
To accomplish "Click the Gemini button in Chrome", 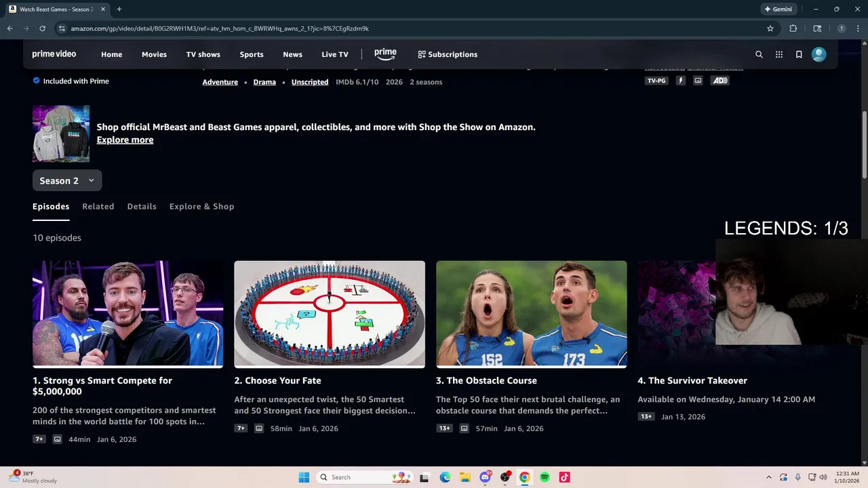I will click(778, 9).
